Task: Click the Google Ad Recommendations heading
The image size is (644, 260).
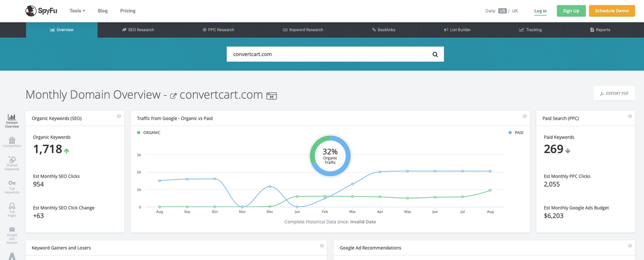Action: (371, 248)
